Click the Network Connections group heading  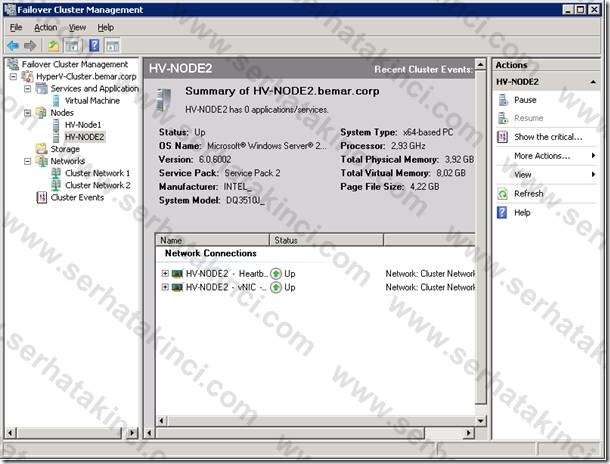coord(210,253)
